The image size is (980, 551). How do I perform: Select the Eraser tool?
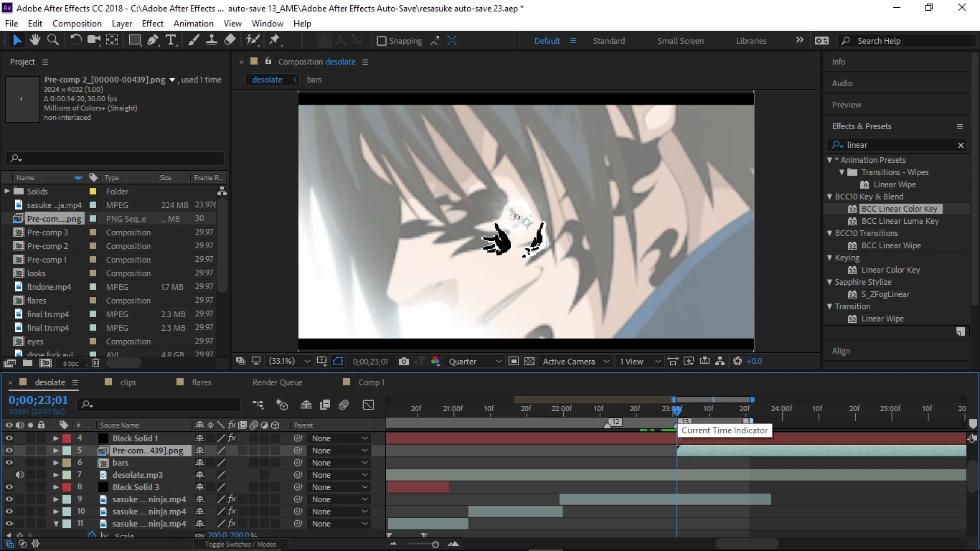pos(230,40)
